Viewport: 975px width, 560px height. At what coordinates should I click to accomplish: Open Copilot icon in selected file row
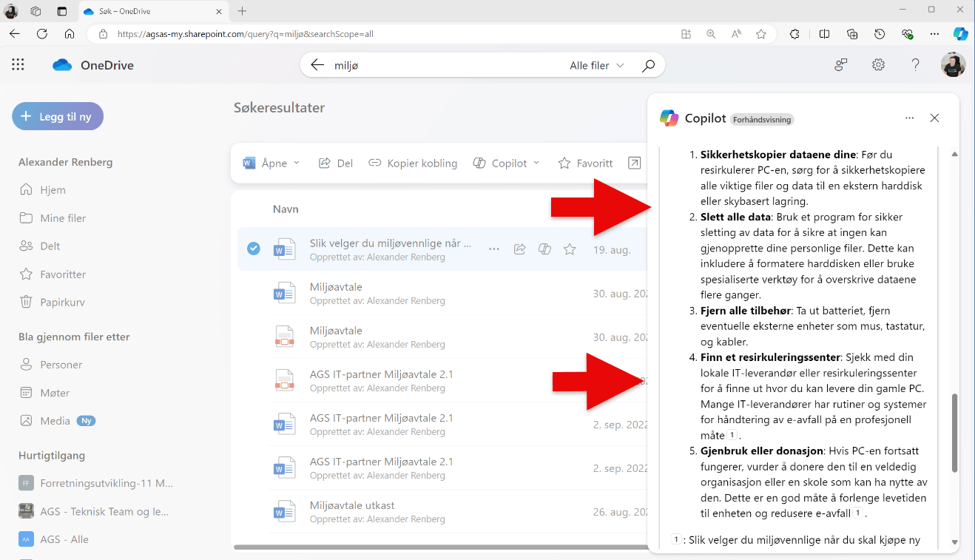[x=544, y=249]
